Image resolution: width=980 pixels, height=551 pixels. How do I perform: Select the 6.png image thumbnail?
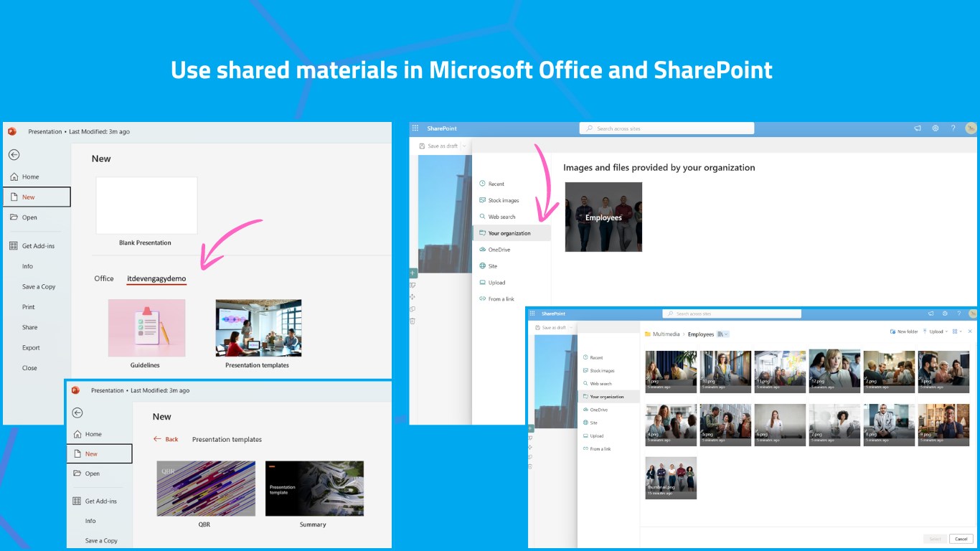[x=780, y=425]
